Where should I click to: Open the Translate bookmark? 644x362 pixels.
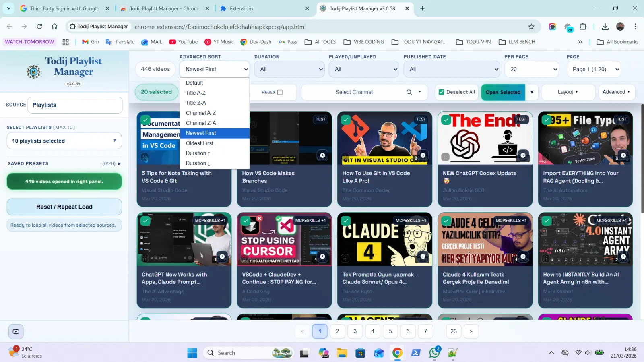coord(120,42)
